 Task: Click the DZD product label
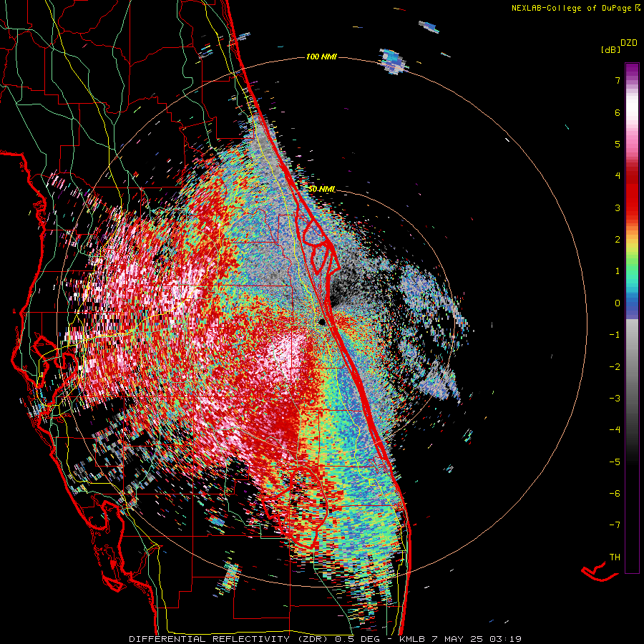[x=629, y=43]
